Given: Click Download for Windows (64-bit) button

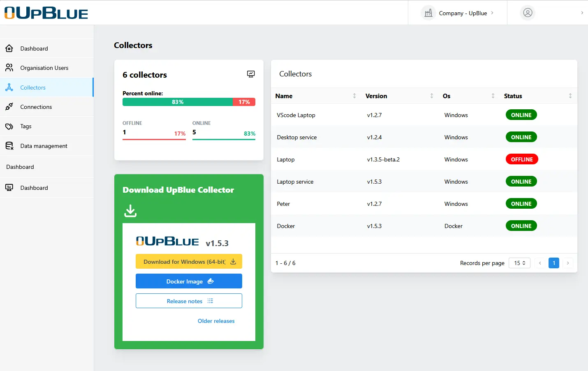Looking at the screenshot, I should (x=189, y=262).
